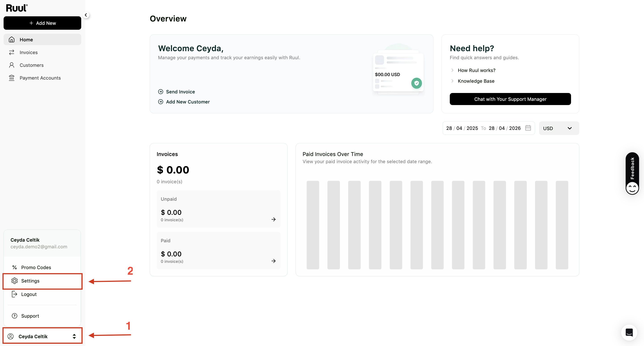Click the Settings gear icon
Screen dimensions: 644x346
[x=15, y=281]
